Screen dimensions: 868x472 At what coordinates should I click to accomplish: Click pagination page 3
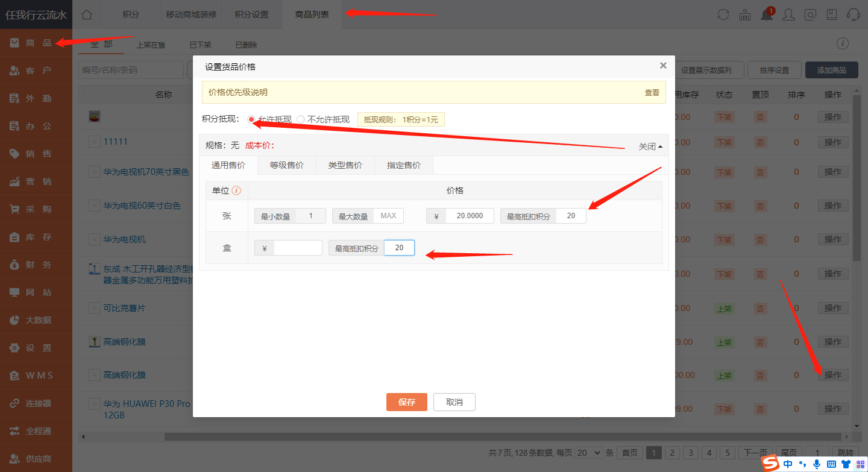tap(690, 452)
